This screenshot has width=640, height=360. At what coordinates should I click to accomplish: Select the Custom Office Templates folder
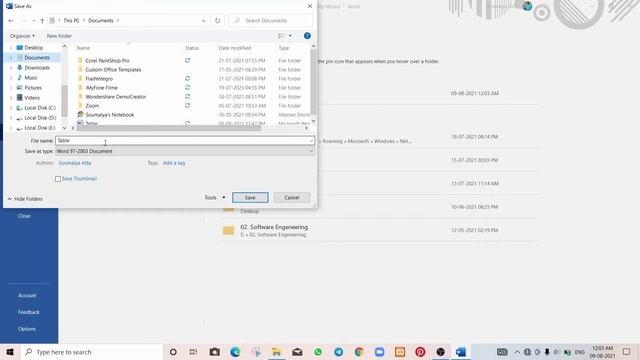(113, 70)
